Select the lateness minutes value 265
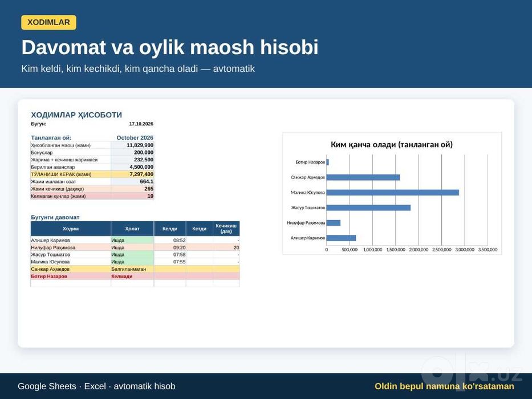 tap(149, 189)
